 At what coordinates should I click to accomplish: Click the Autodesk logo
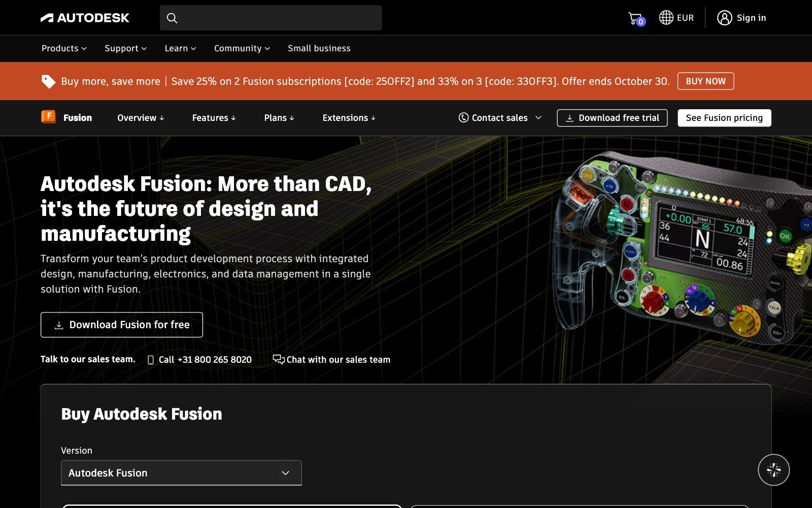tap(85, 18)
